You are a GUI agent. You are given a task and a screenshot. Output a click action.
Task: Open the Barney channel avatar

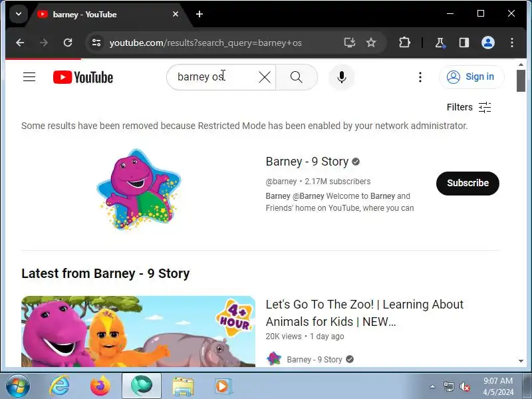pyautogui.click(x=138, y=190)
